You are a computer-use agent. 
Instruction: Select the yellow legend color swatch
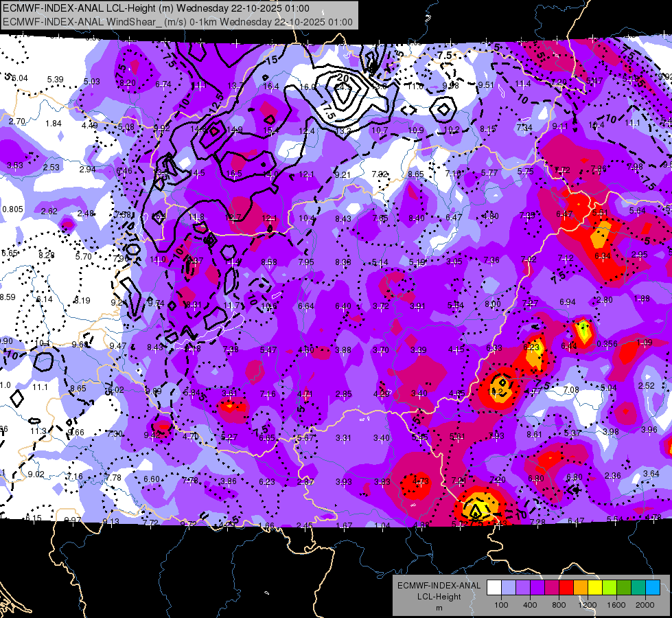[595, 587]
